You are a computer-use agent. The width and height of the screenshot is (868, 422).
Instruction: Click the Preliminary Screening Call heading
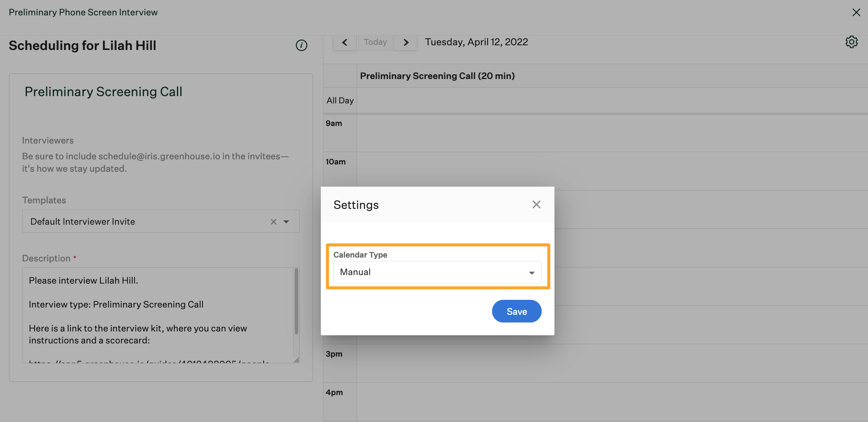tap(103, 92)
